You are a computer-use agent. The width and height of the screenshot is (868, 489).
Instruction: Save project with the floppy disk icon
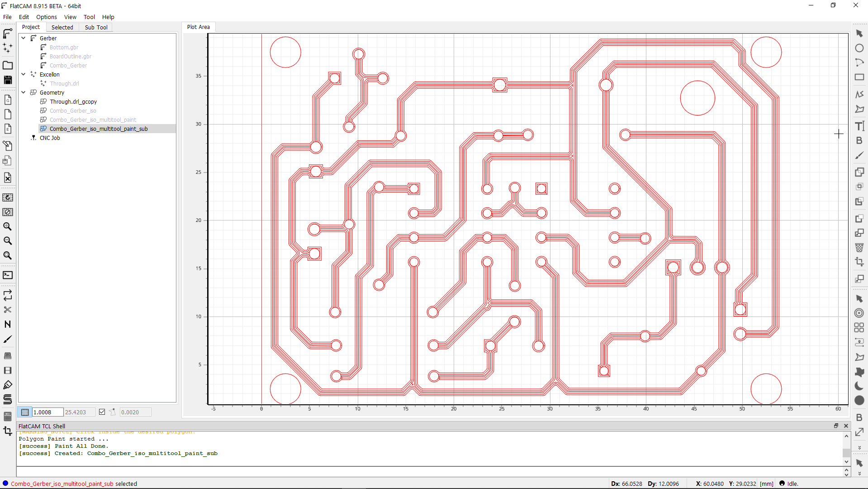[x=8, y=80]
